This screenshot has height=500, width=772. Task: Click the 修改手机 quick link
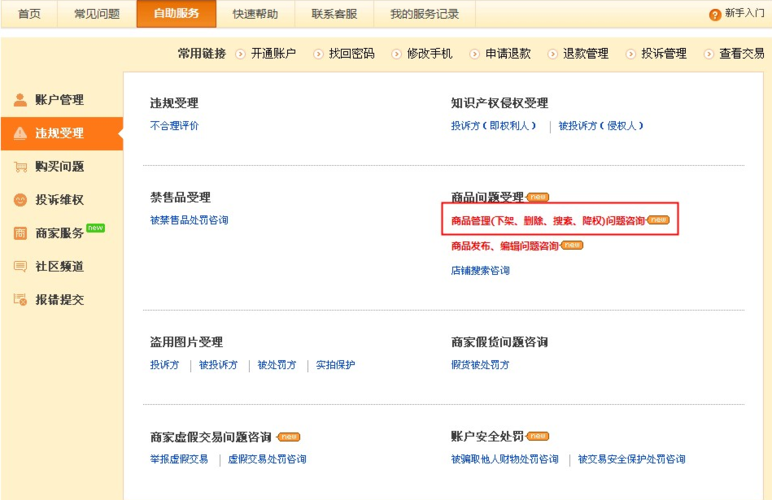coord(429,54)
